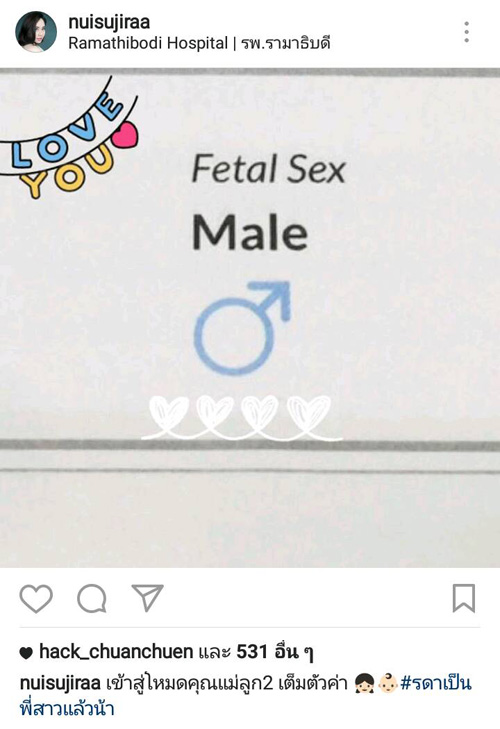Click the small black heart beside likes
500x729 pixels.
(x=26, y=653)
